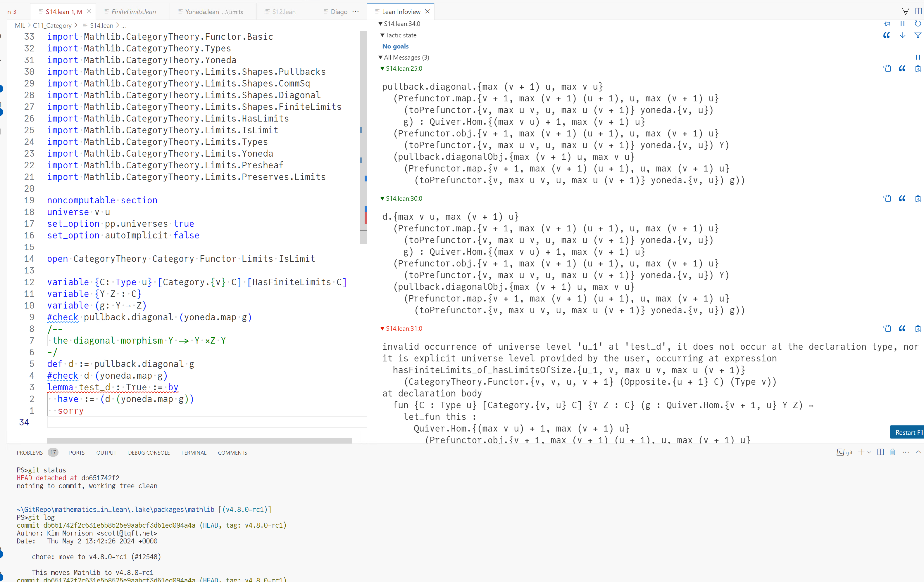The image size is (924, 582).
Task: Create a new terminal with plus icon
Action: [x=861, y=452]
